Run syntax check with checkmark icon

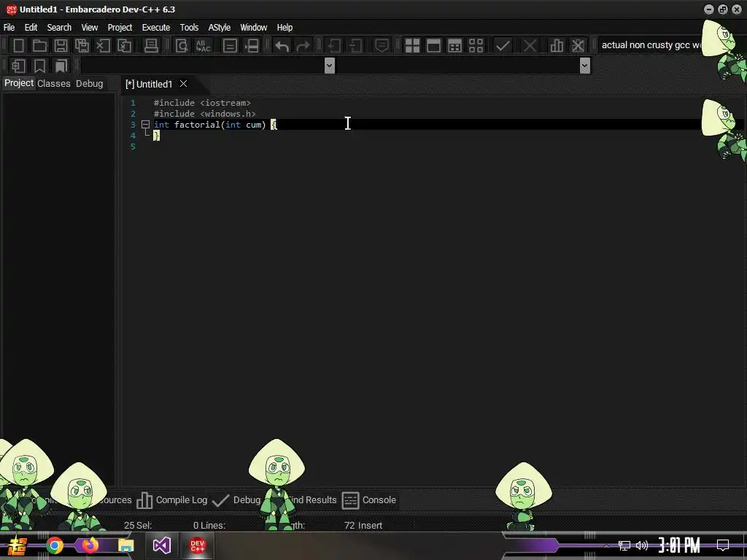point(503,46)
